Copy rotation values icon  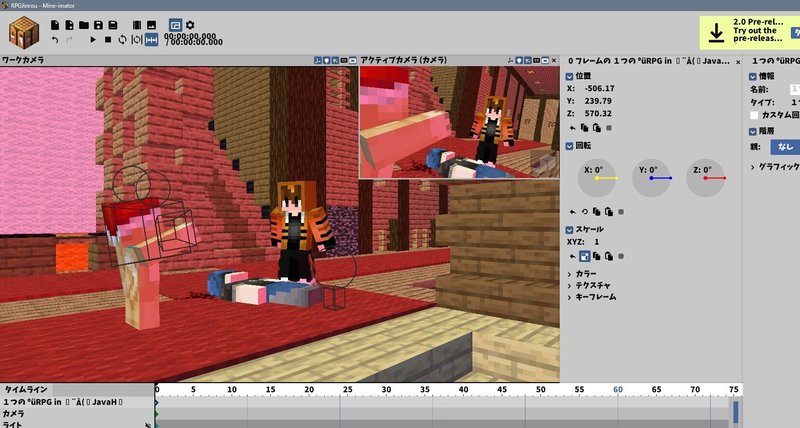[x=596, y=212]
